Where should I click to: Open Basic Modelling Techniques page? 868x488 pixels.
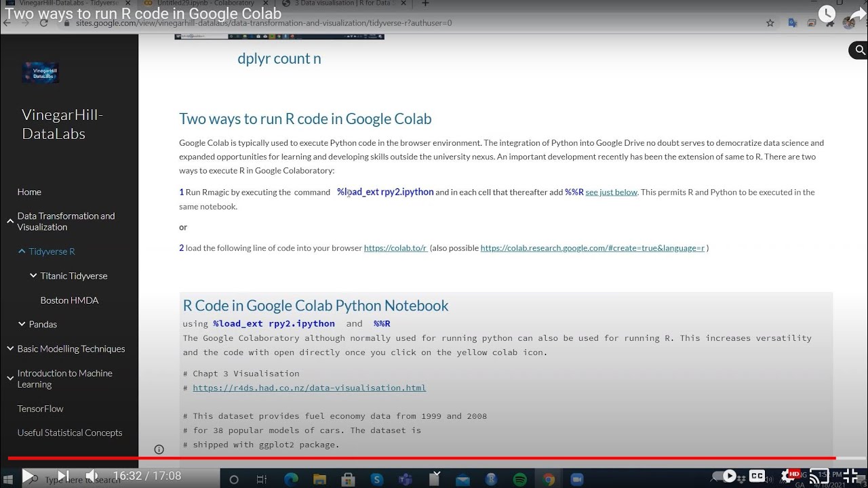coord(71,348)
